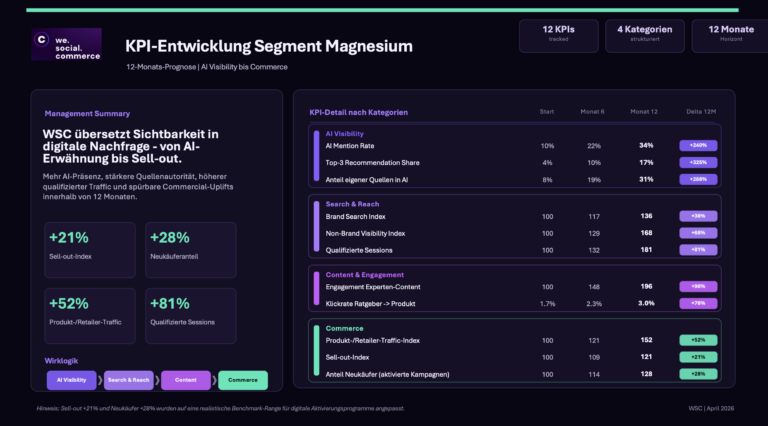Select the Anteil Neukäufer (aktivierte Kampagnen) label
The width and height of the screenshot is (768, 426).
point(387,375)
